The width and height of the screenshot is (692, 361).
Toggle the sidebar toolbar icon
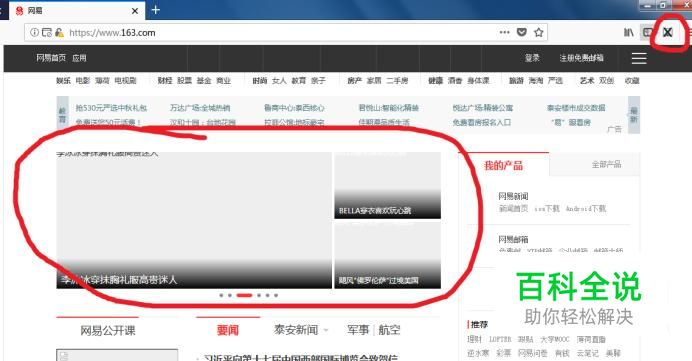click(x=647, y=32)
